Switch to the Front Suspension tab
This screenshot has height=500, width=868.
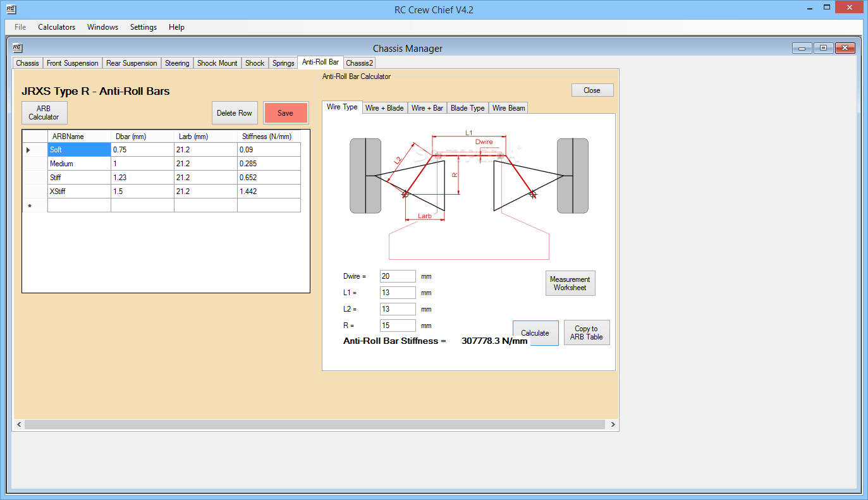(x=73, y=63)
